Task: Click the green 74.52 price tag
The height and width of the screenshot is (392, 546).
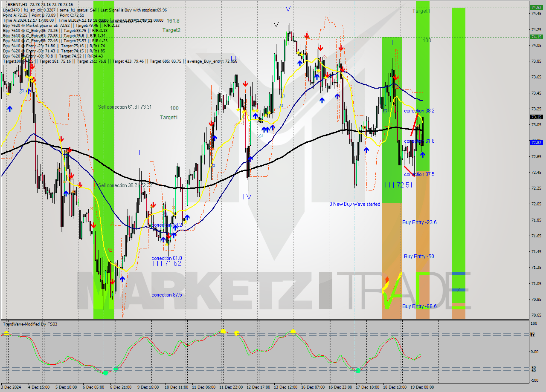Action: pos(536,7)
